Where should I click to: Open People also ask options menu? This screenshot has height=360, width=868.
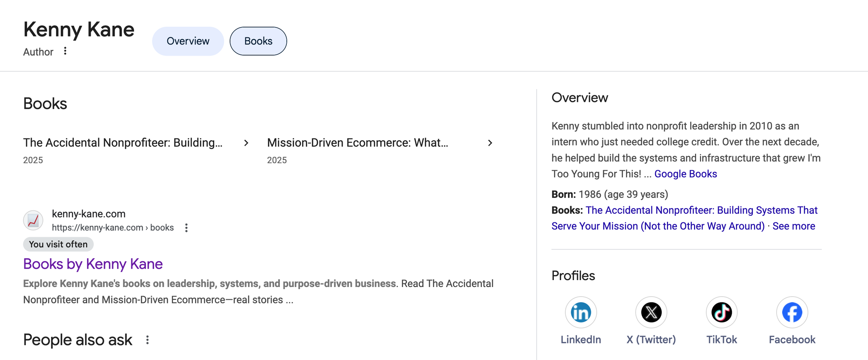pyautogui.click(x=148, y=340)
